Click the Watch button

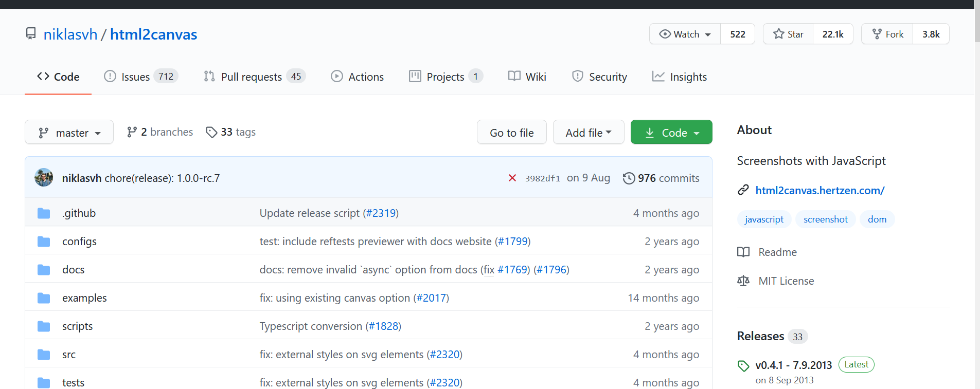coord(685,34)
